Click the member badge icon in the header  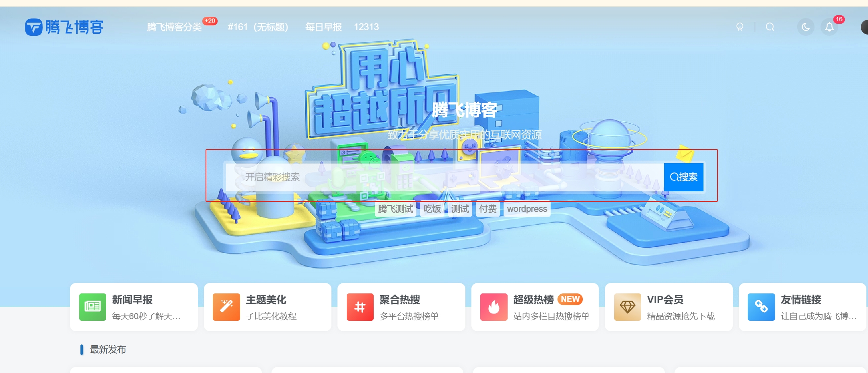[x=740, y=27]
